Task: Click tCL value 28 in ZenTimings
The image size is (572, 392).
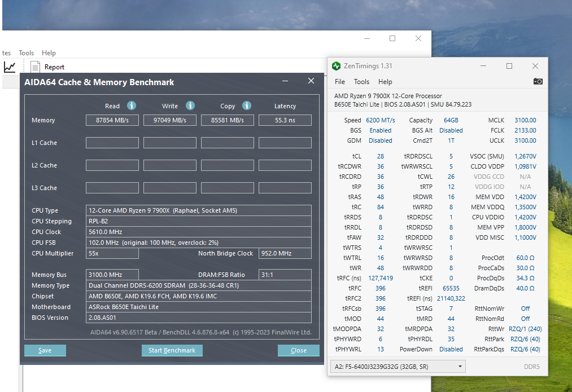Action: [381, 156]
